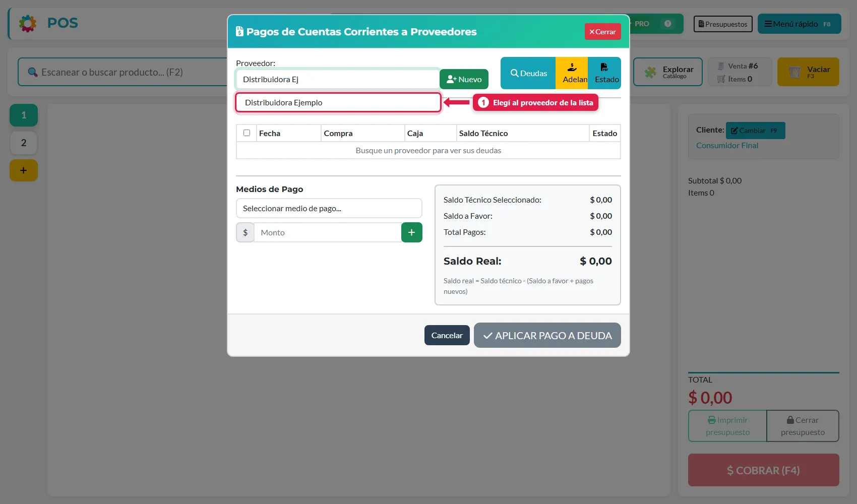Click the POS gear logo icon

tap(28, 23)
